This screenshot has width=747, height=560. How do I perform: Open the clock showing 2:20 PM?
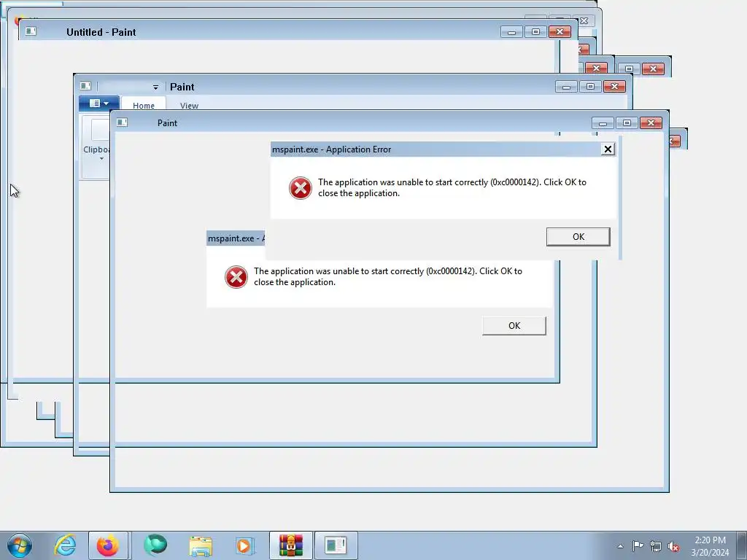pos(710,546)
